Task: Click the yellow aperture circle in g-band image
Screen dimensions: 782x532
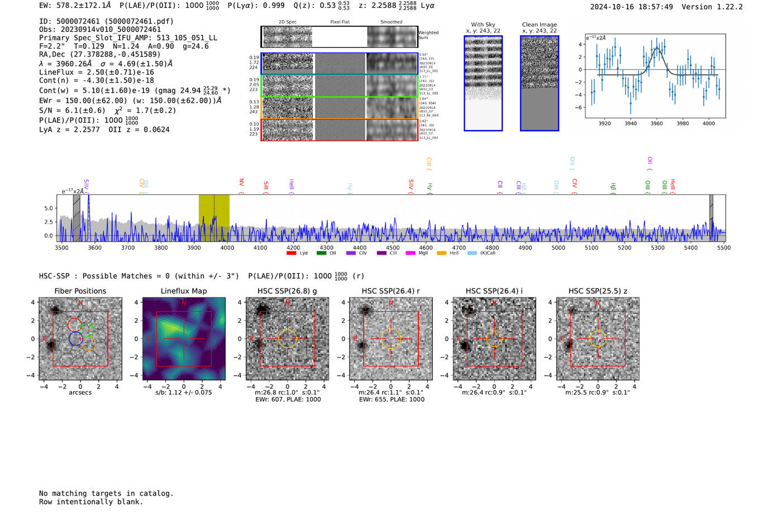Action: [x=287, y=338]
